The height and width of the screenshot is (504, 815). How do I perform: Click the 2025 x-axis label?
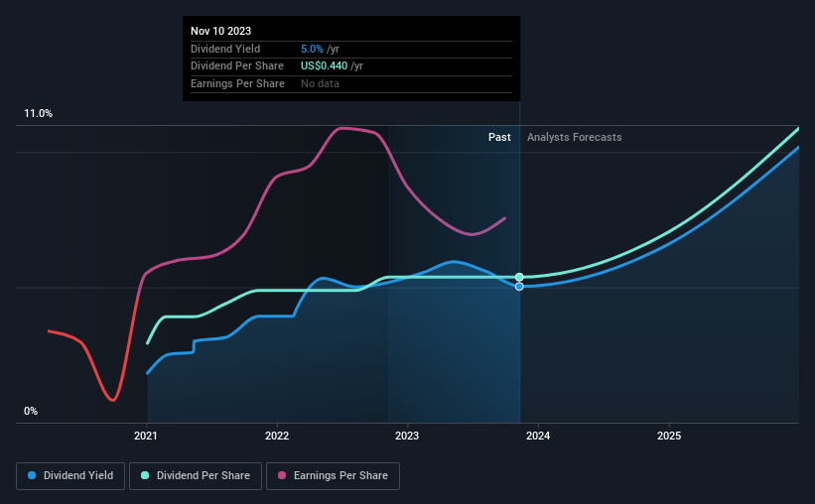(669, 436)
